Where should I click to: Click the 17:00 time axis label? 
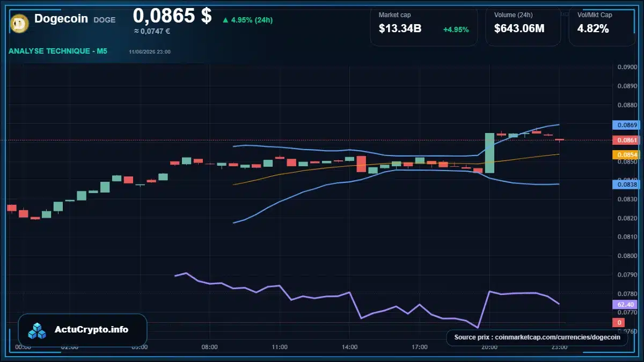click(419, 347)
